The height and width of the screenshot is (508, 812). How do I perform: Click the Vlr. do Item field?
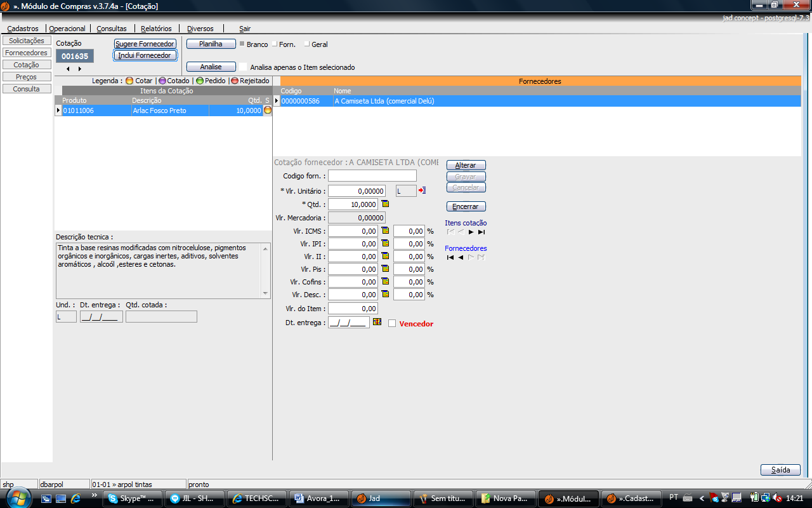(x=353, y=309)
